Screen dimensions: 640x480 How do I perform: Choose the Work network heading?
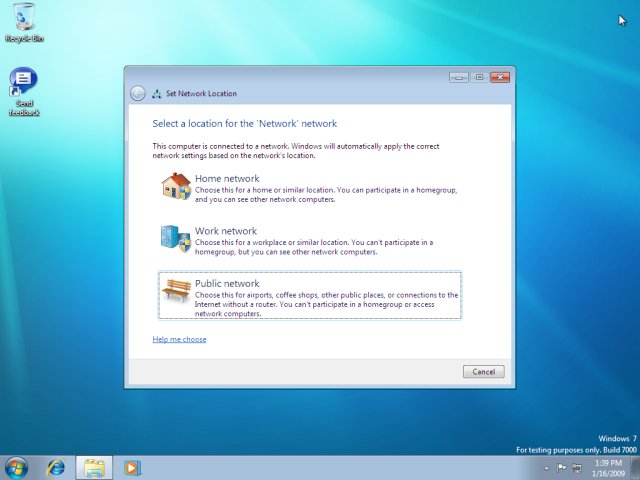point(226,231)
